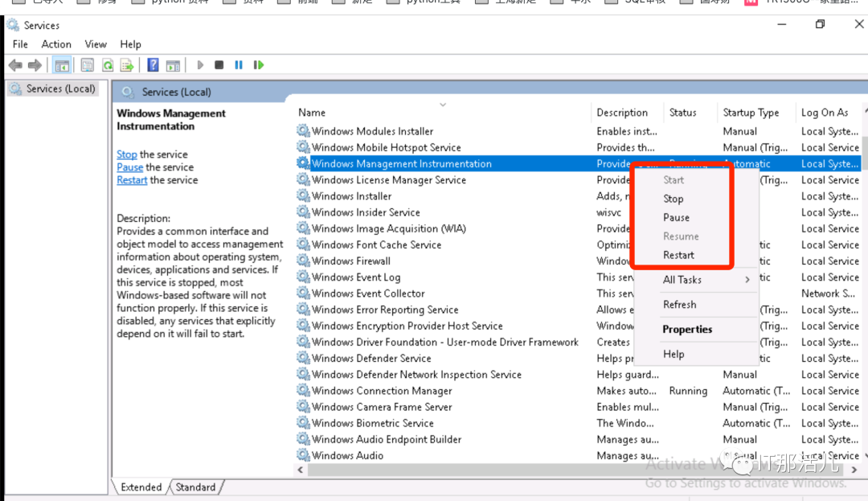
Task: Click the Restart Service toolbar icon
Action: 259,65
